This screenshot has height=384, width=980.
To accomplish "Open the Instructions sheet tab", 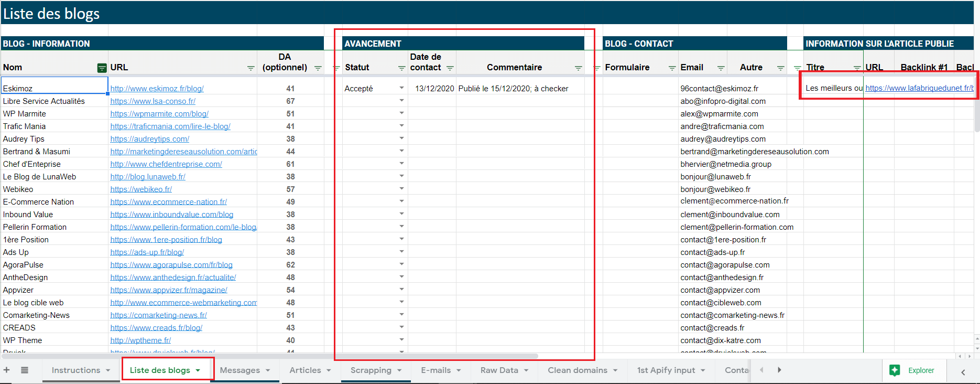I will (x=75, y=370).
